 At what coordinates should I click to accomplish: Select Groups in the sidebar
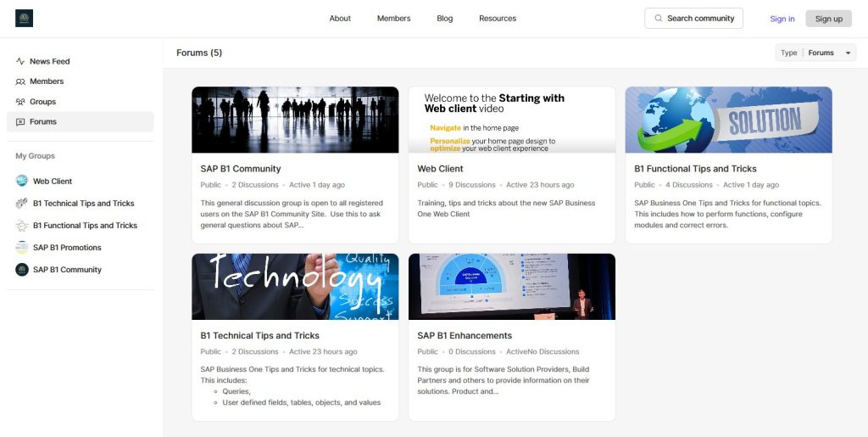[x=81, y=102]
